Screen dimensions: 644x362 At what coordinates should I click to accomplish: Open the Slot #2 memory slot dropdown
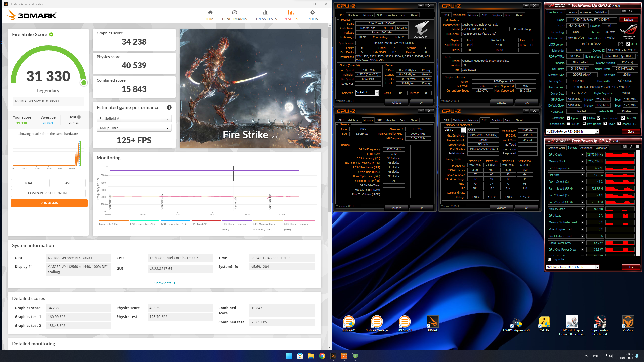[x=454, y=130]
